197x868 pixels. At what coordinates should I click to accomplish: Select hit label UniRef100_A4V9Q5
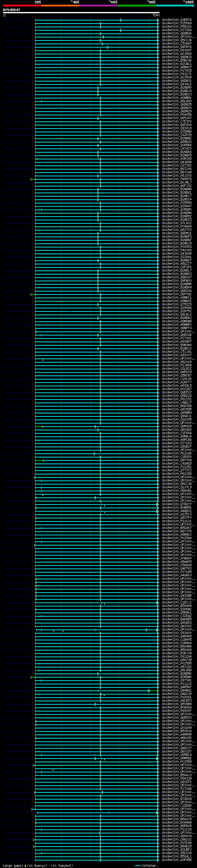tap(176, 410)
